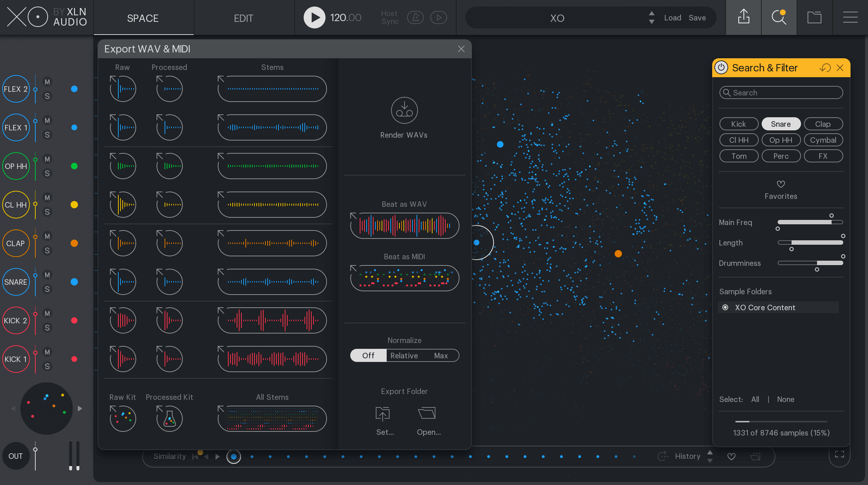
Task: Click the History up/down arrows
Action: click(710, 456)
